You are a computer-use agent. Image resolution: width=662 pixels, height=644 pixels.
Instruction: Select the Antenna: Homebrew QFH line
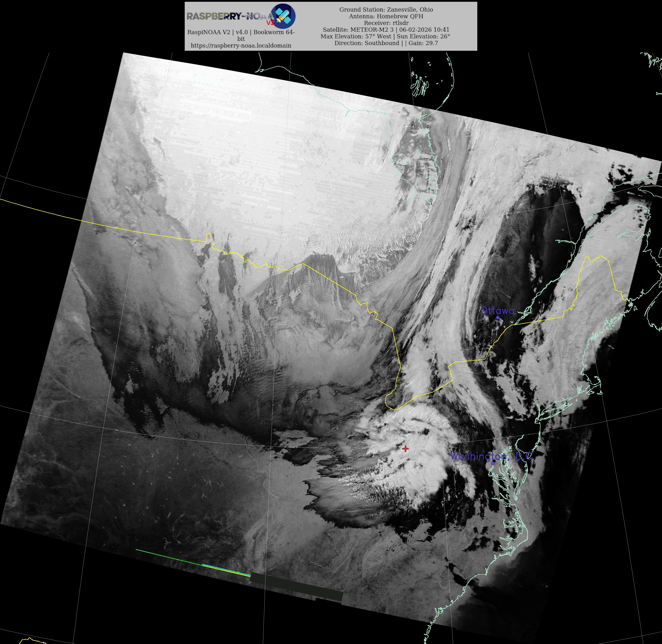(x=386, y=16)
